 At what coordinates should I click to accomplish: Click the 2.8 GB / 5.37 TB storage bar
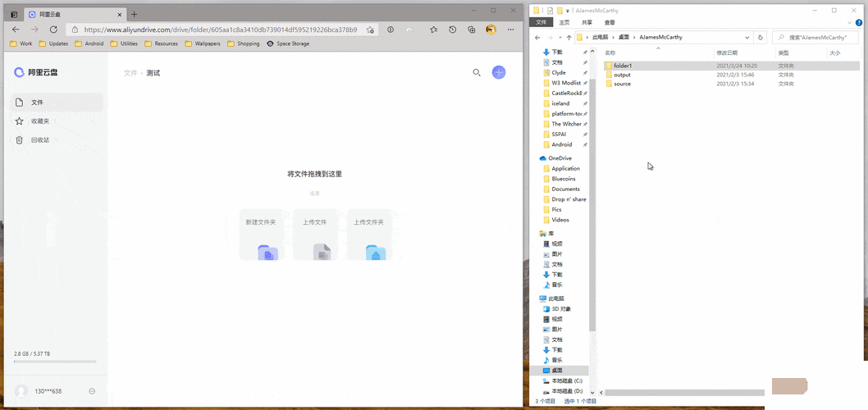[55, 362]
